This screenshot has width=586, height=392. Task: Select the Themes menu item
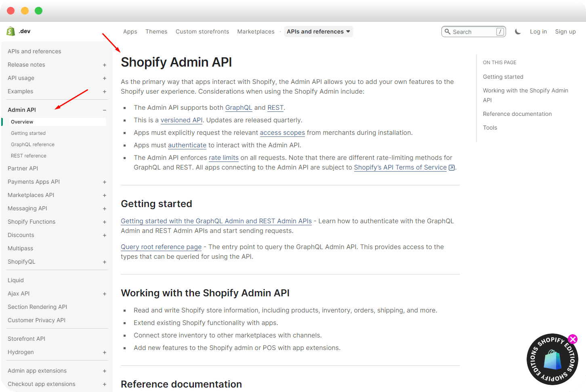click(x=156, y=31)
